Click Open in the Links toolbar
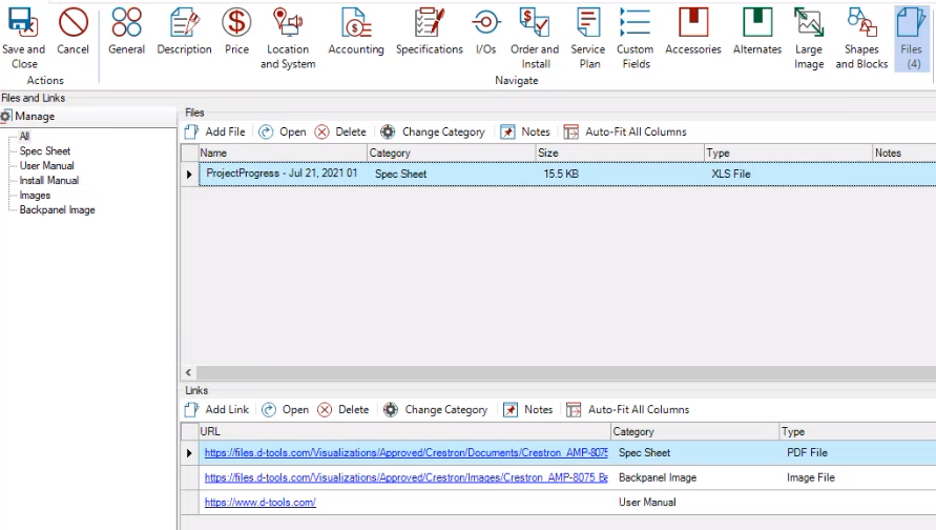This screenshot has height=530, width=936. (285, 409)
